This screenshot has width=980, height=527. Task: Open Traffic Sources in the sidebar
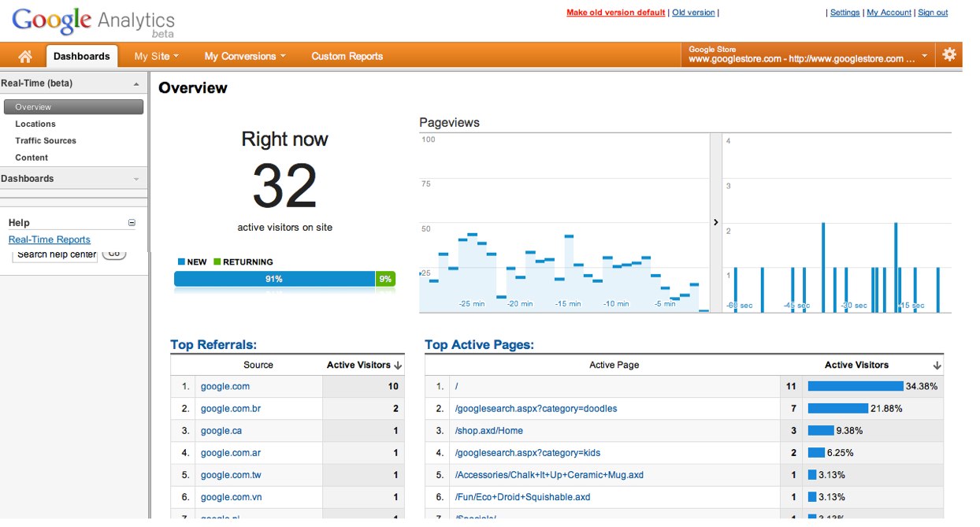pyautogui.click(x=46, y=140)
